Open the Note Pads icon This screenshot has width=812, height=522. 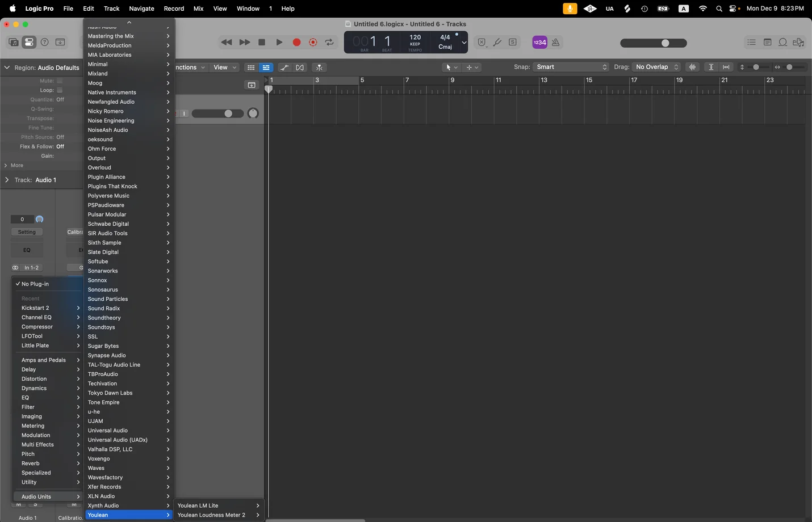(767, 43)
